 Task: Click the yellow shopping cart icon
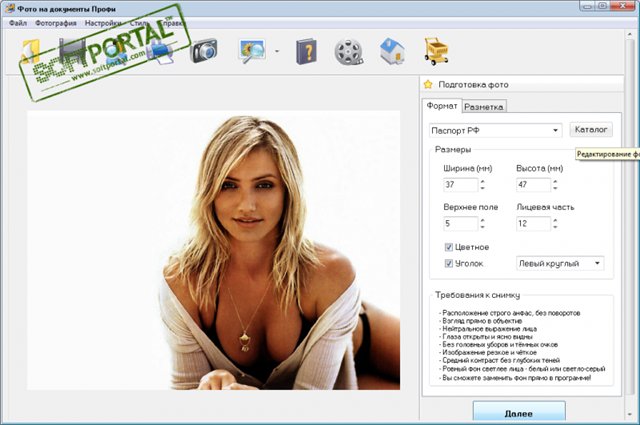(436, 51)
